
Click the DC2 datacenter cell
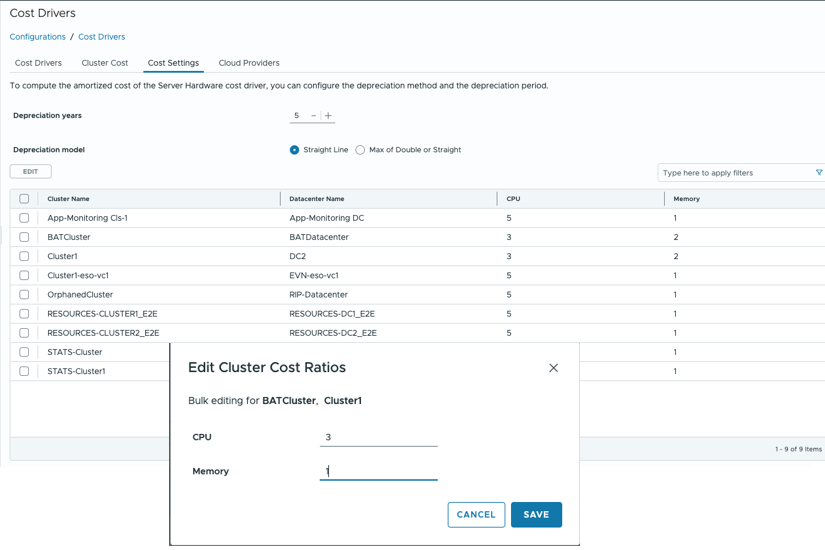tap(298, 256)
